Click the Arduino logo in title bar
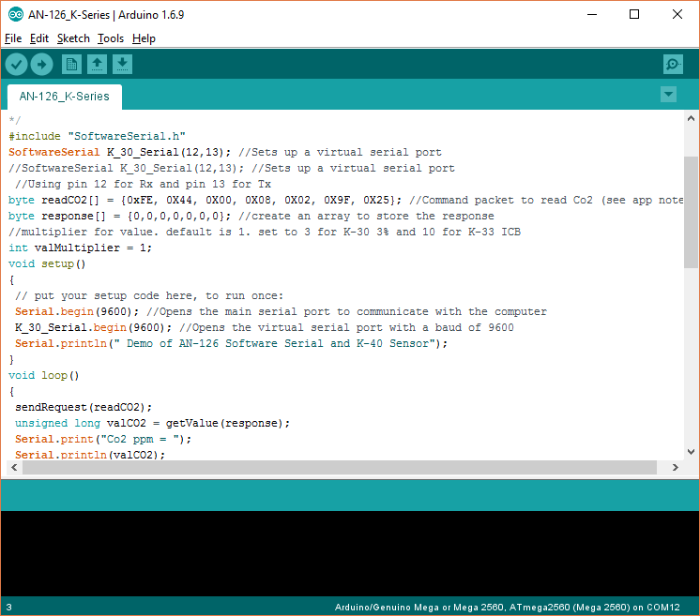The image size is (700, 616). click(x=16, y=15)
